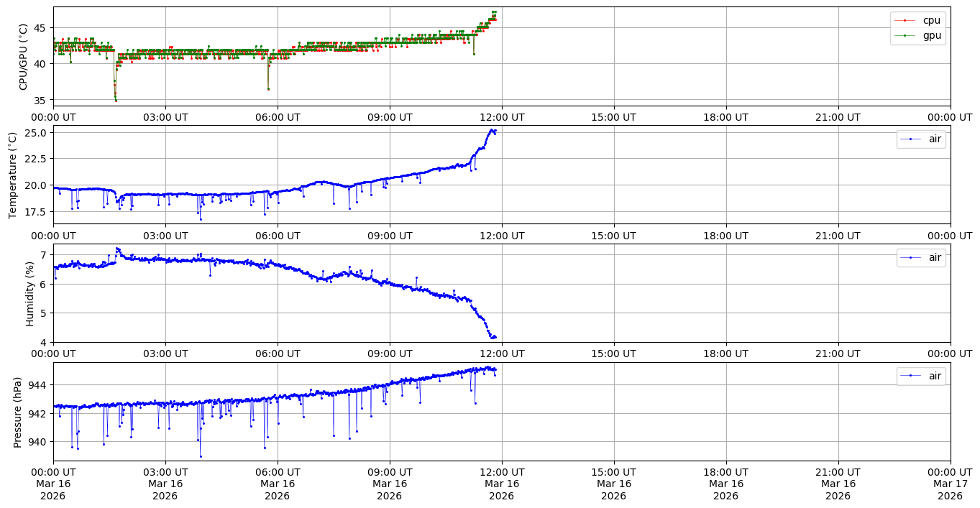Click the Pressure (hPa) y-axis label
This screenshot has height=508, width=980.
point(18,412)
